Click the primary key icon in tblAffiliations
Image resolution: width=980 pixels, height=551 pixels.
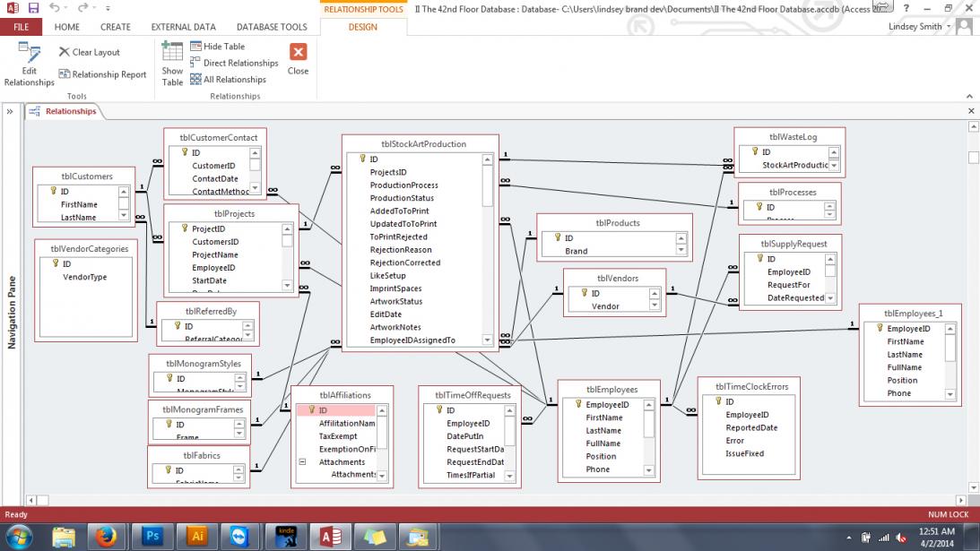pos(312,409)
